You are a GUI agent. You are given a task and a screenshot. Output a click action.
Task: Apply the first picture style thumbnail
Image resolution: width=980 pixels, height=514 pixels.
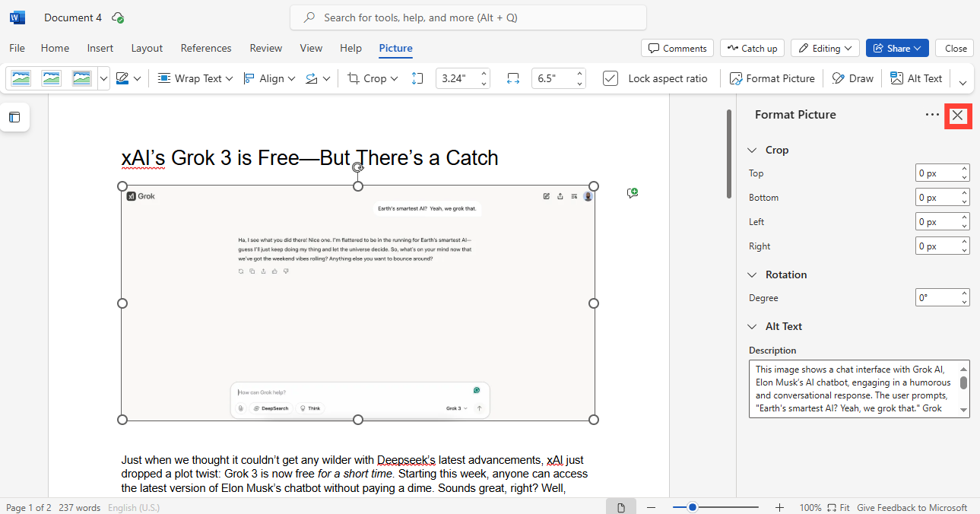(x=21, y=78)
